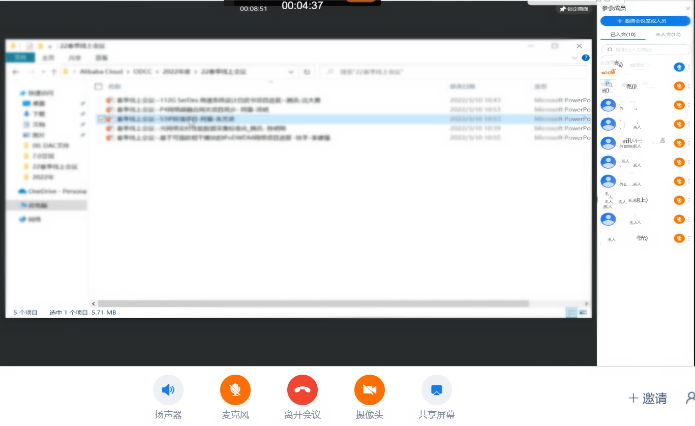This screenshot has height=426, width=695.
Task: Mute the speaker in the meeting toolbar
Action: click(x=168, y=390)
